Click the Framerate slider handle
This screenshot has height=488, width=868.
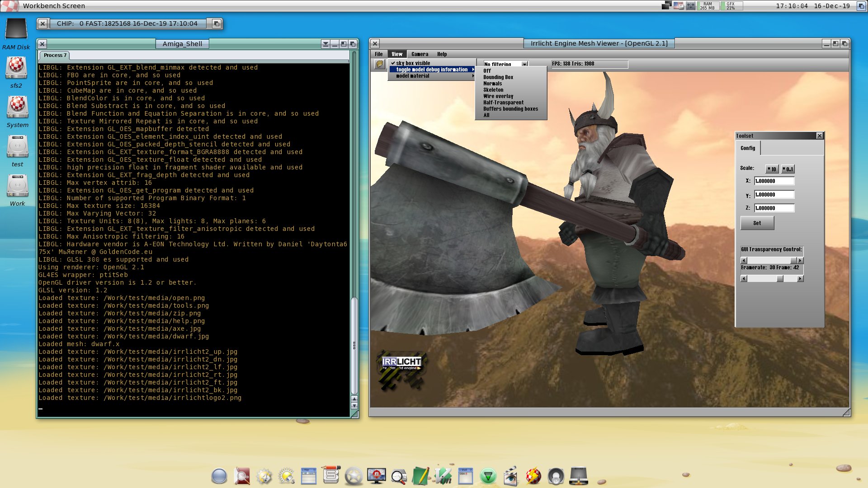[x=780, y=279]
